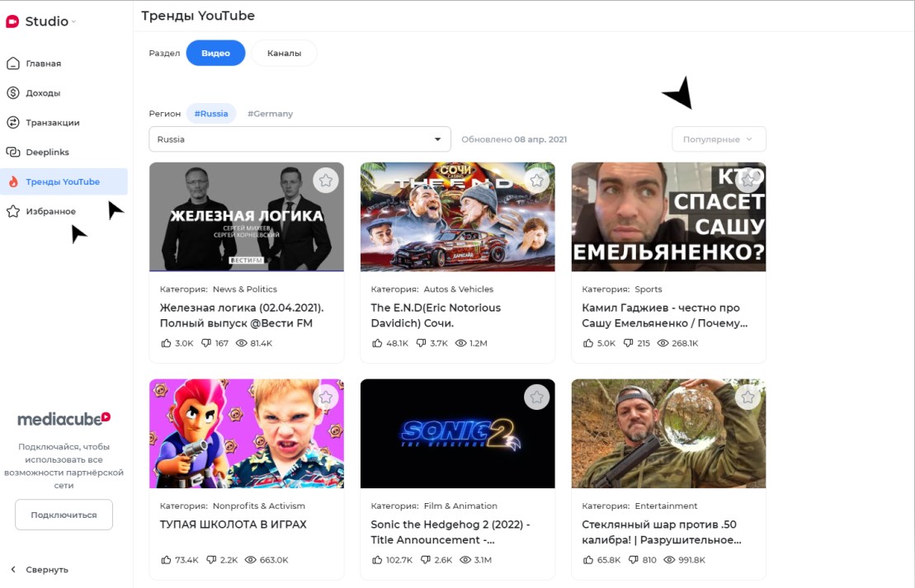
Task: Favorite the Sonic the Hedgehog 2 video star
Action: pyautogui.click(x=537, y=397)
